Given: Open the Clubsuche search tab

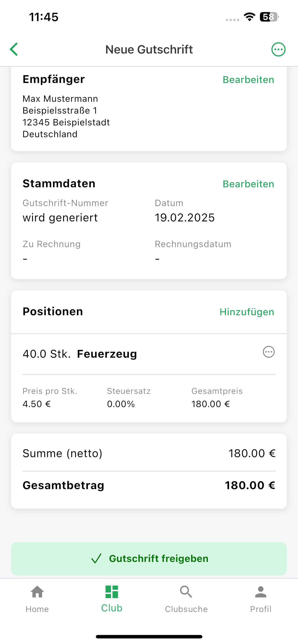Looking at the screenshot, I should pos(186,599).
